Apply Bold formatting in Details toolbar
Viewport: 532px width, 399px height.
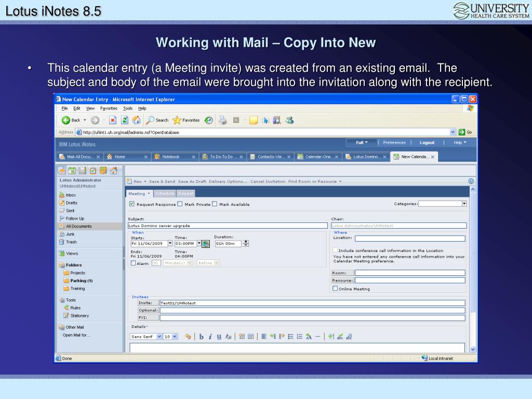tap(201, 337)
